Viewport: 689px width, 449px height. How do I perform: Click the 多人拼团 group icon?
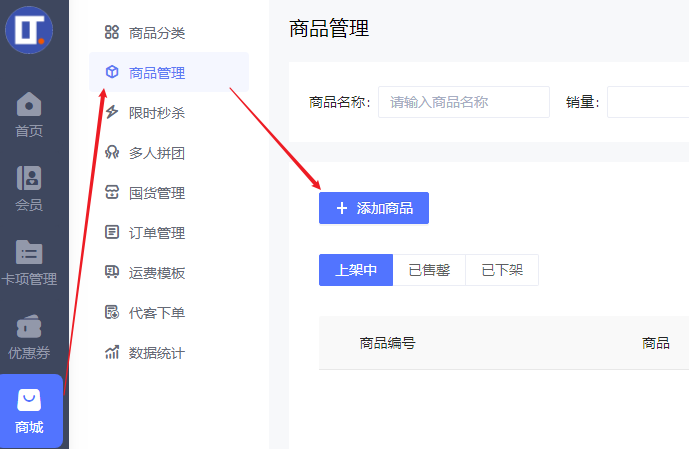click(112, 152)
